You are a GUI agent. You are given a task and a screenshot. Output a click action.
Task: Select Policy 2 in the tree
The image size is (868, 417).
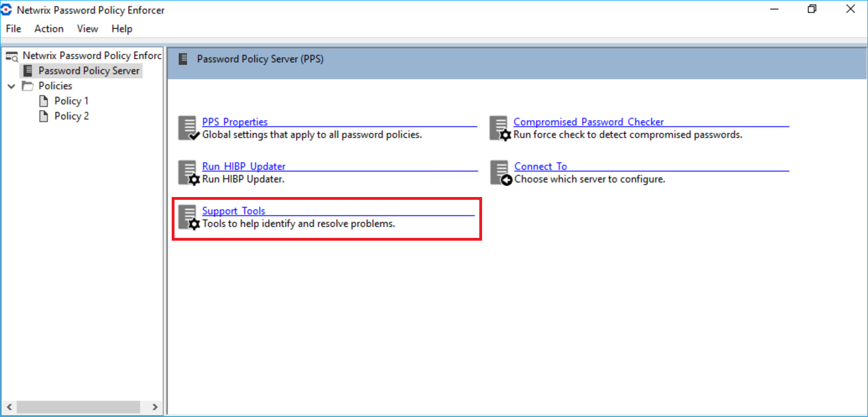pos(70,116)
